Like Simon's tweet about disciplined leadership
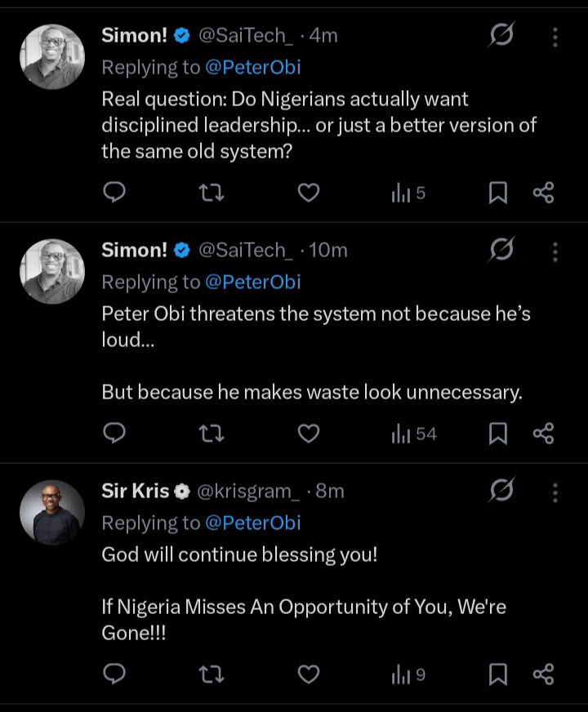The height and width of the screenshot is (712, 588). (x=308, y=193)
